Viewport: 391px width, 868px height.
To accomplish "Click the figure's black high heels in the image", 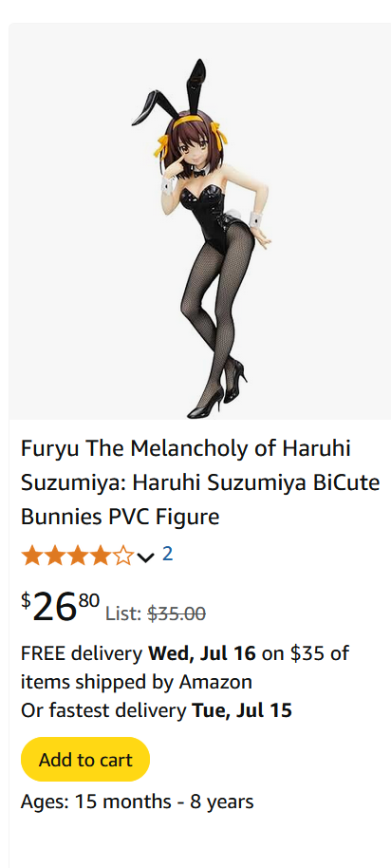I will coord(217,390).
